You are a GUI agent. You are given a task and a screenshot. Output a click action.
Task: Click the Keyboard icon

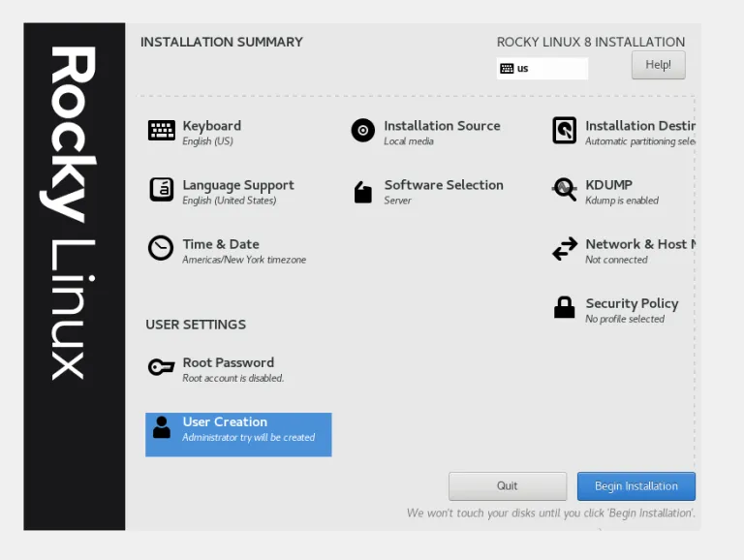162,130
